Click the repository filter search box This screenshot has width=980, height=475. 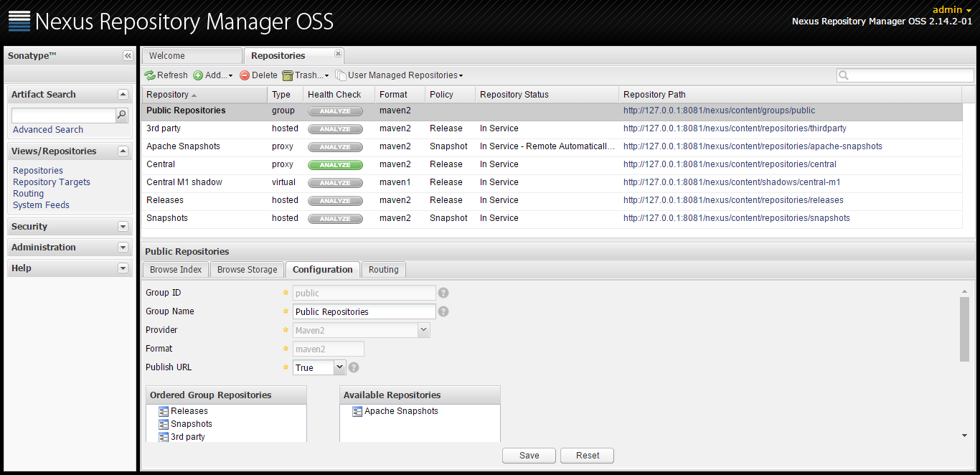905,75
